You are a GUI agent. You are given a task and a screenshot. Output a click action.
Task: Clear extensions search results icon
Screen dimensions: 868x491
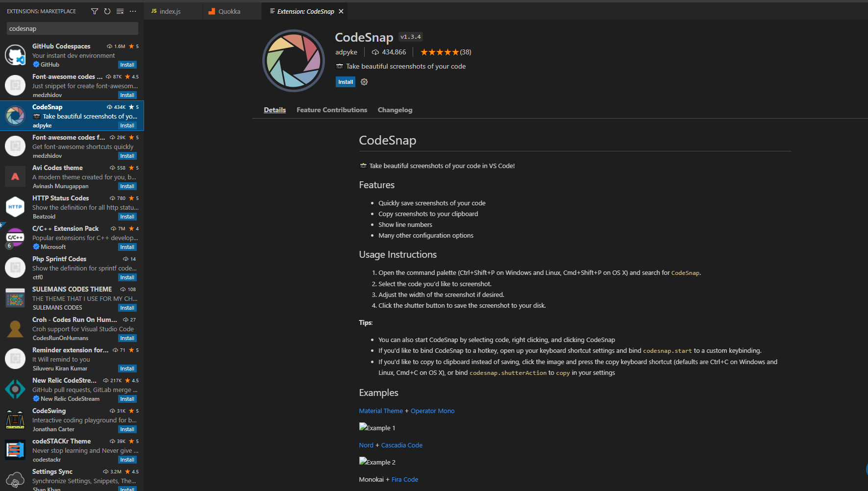pos(120,11)
